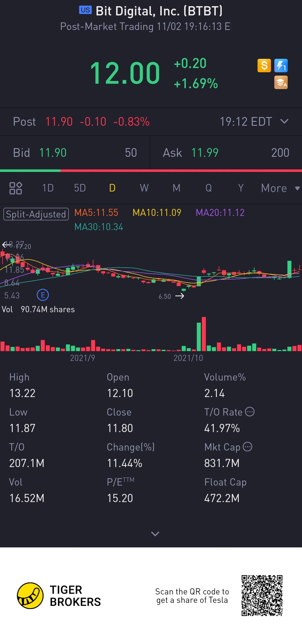
Task: Switch to the 5D chart tab
Action: (x=80, y=188)
